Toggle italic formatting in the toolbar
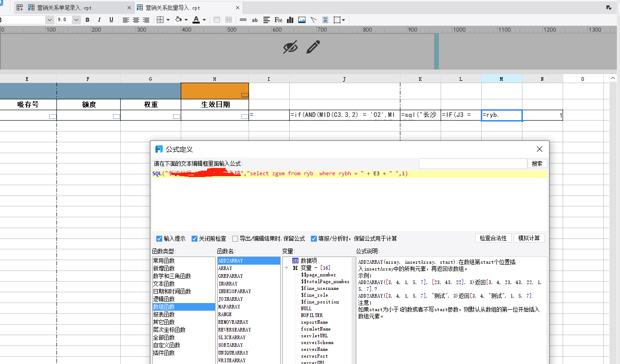This screenshot has height=364, width=620. pos(99,20)
